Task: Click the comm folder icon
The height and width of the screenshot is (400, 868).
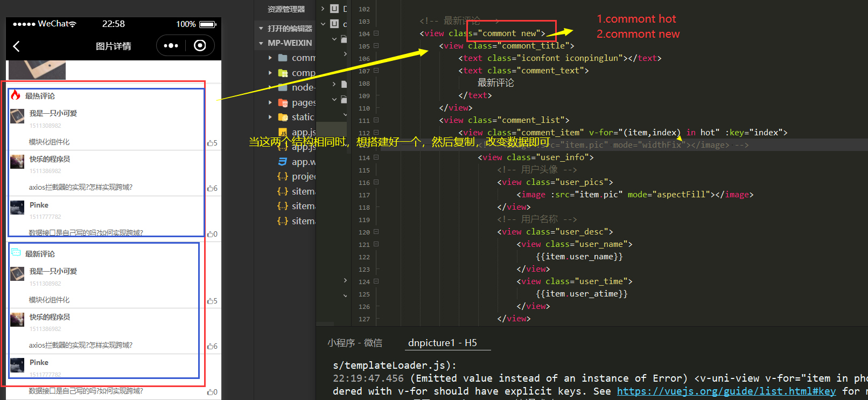Action: pyautogui.click(x=283, y=58)
